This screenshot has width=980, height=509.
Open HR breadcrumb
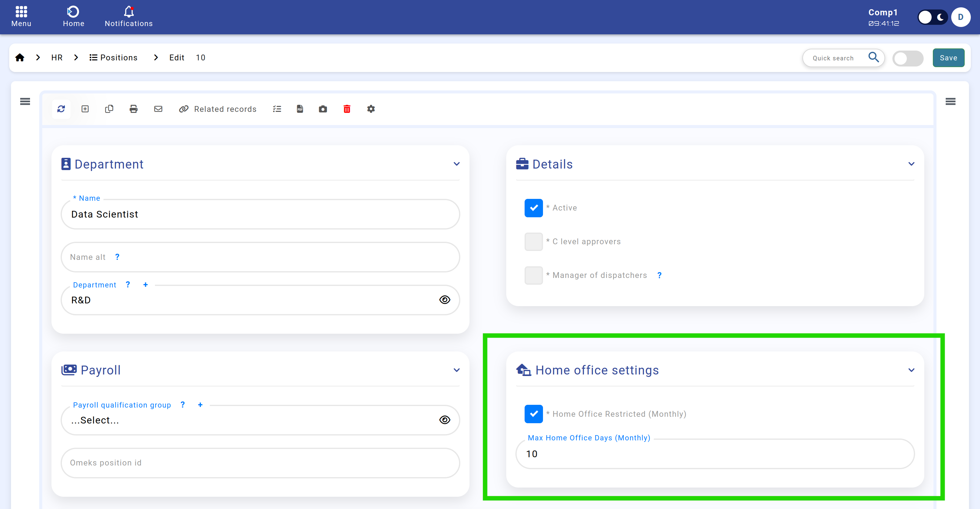point(57,58)
